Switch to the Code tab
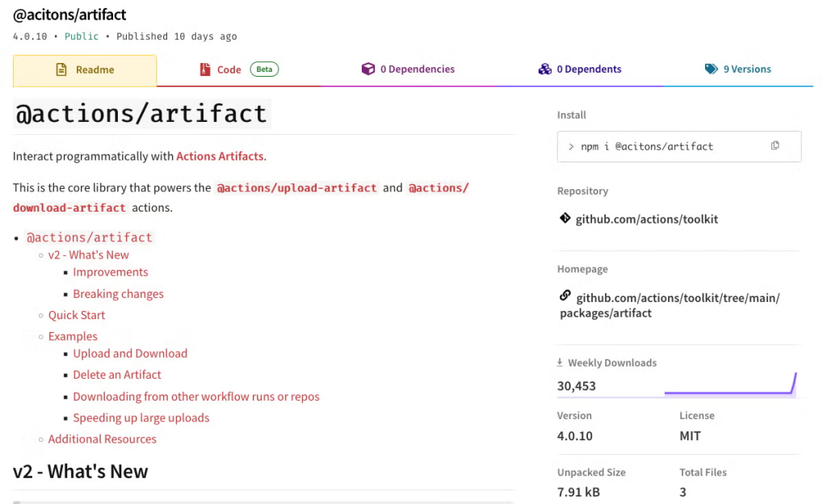 point(229,69)
